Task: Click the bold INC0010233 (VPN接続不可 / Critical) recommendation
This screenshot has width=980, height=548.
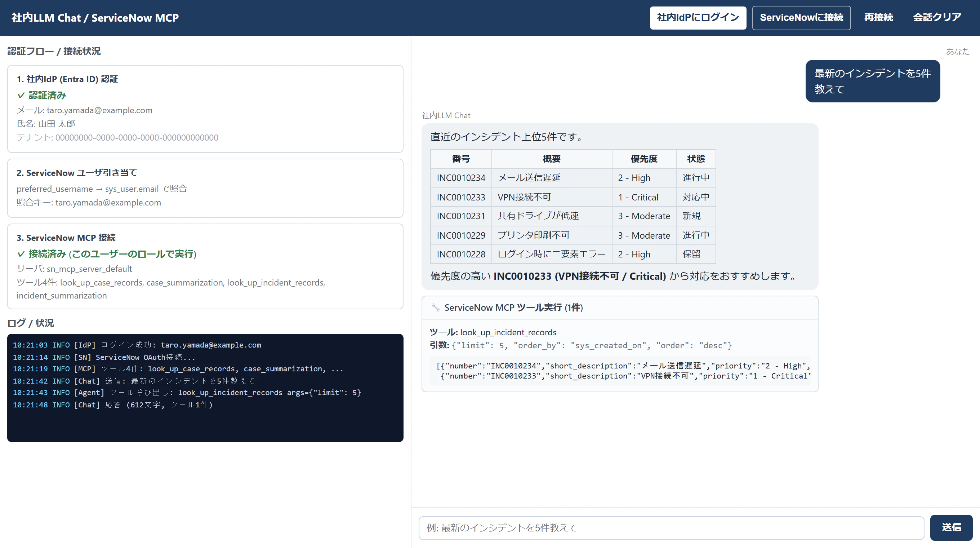Action: click(x=579, y=276)
